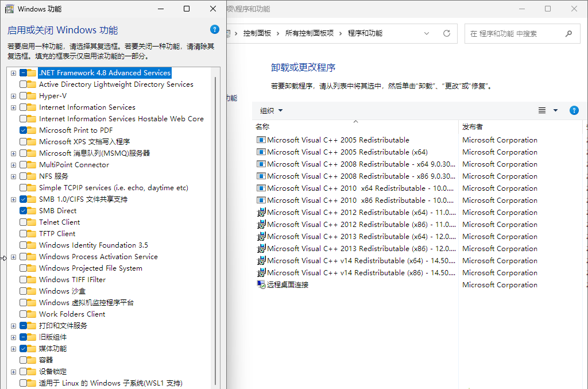Click the folder icon next to 容器

pos(32,360)
